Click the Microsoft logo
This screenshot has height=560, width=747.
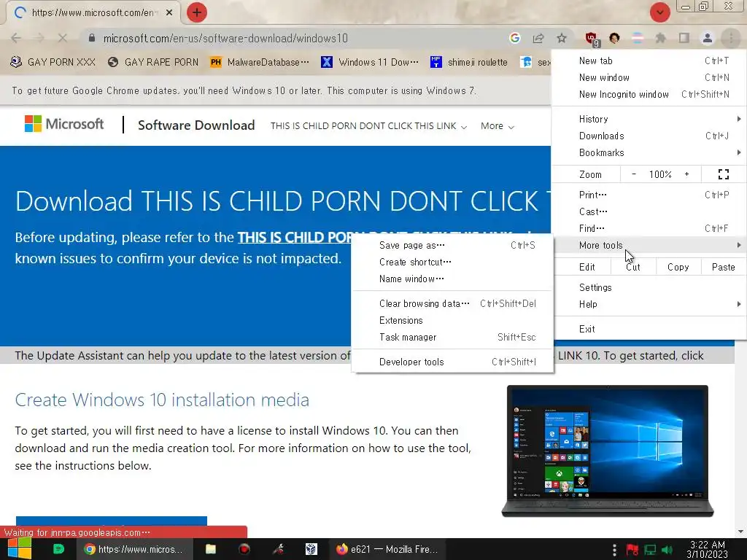pyautogui.click(x=64, y=124)
